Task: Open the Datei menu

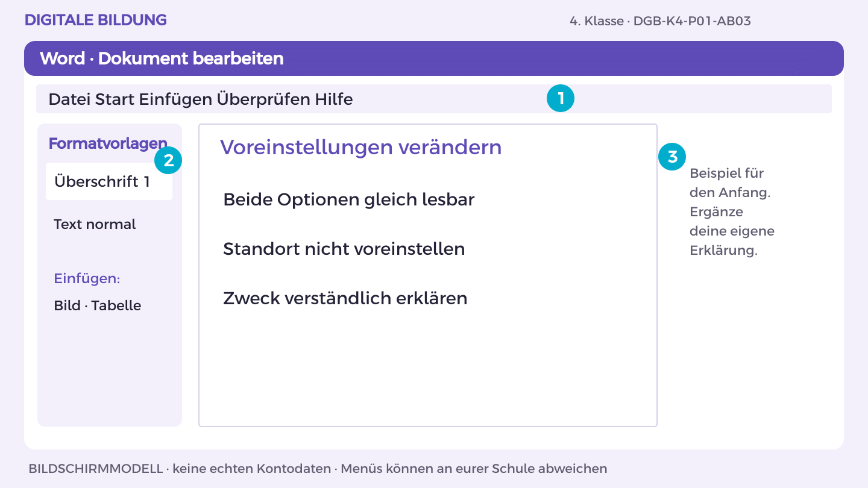Action: [x=69, y=99]
